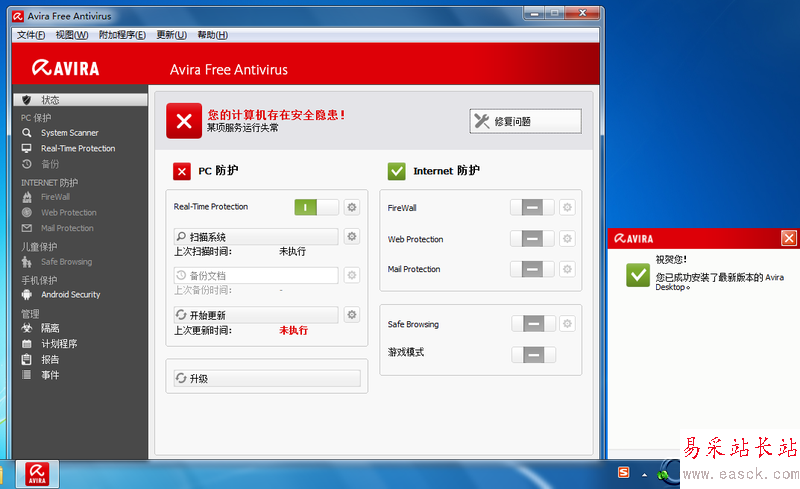This screenshot has width=800, height=489.
Task: Click the 隔离 quarantine biohazard icon
Action: point(27,328)
